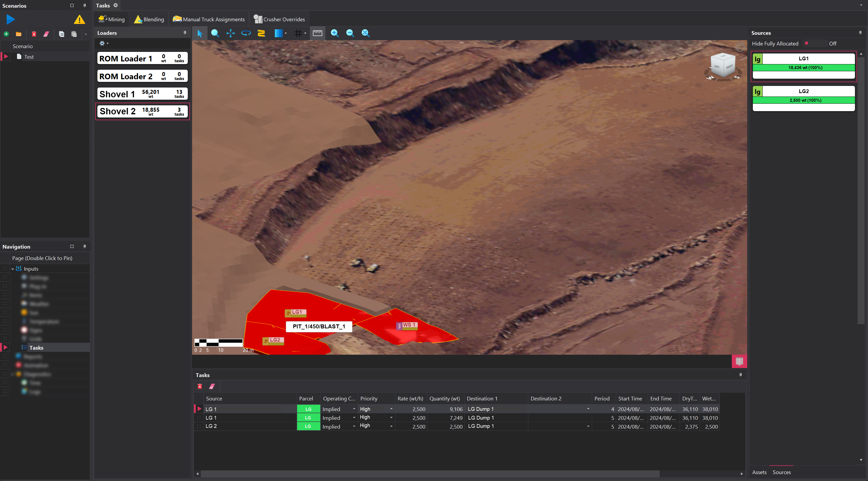The width and height of the screenshot is (868, 481).
Task: Select the pointer selection tool
Action: (200, 33)
